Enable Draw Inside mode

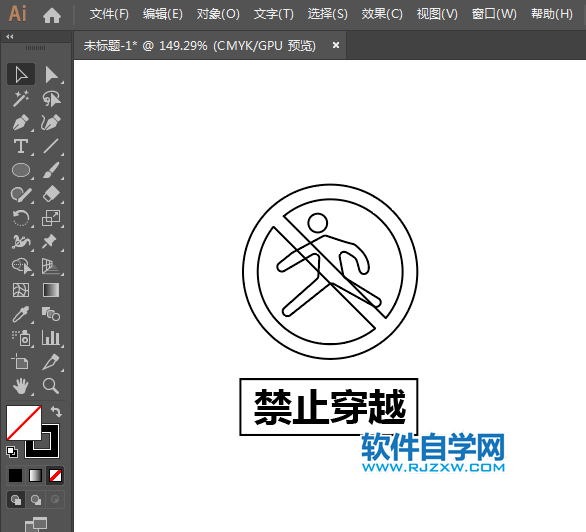pos(55,499)
